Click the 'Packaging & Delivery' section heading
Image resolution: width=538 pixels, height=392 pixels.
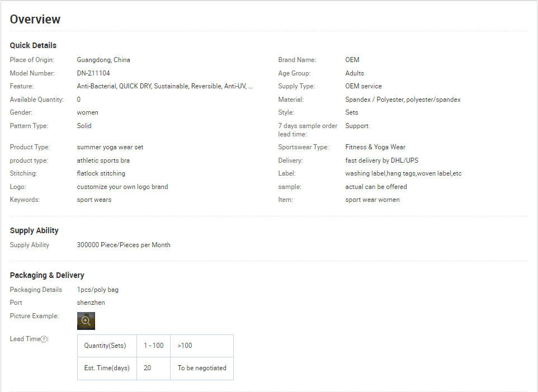pos(47,275)
